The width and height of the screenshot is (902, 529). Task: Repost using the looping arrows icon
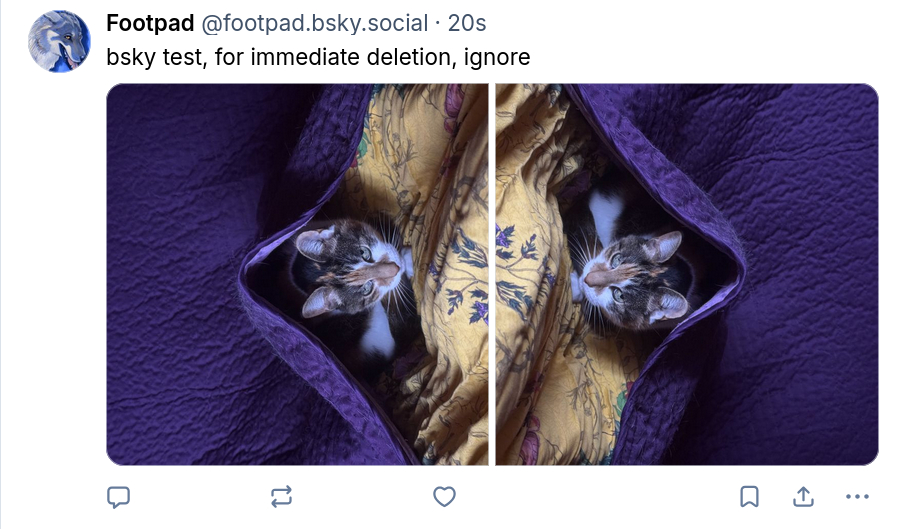pyautogui.click(x=281, y=497)
